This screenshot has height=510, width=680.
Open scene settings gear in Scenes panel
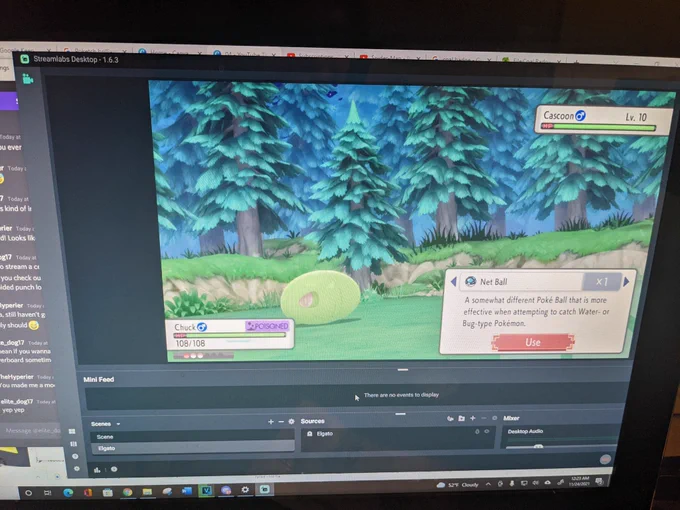coord(291,422)
